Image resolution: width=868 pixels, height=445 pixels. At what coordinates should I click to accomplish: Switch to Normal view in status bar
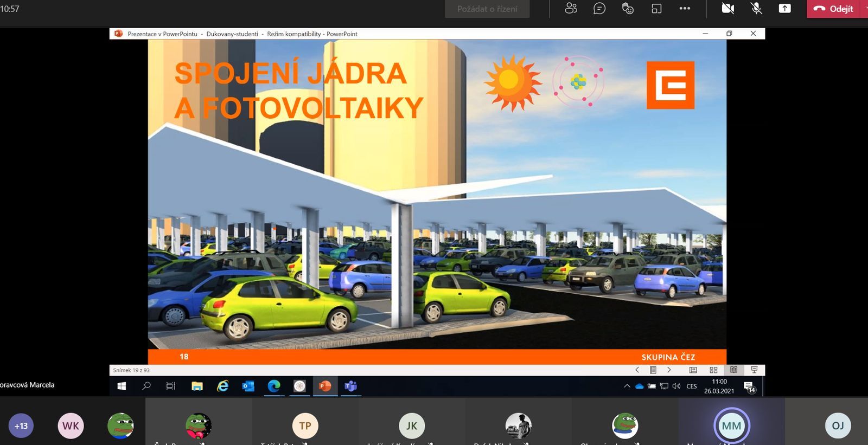pyautogui.click(x=693, y=370)
